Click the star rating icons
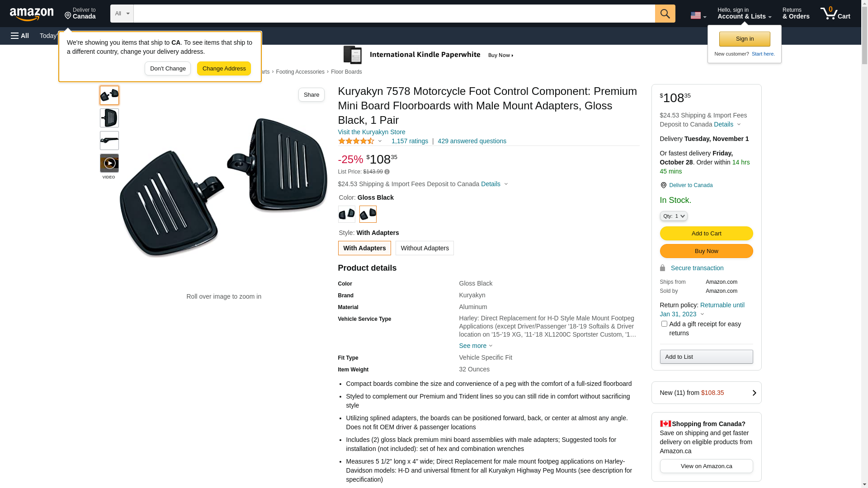This screenshot has height=488, width=868. (356, 141)
